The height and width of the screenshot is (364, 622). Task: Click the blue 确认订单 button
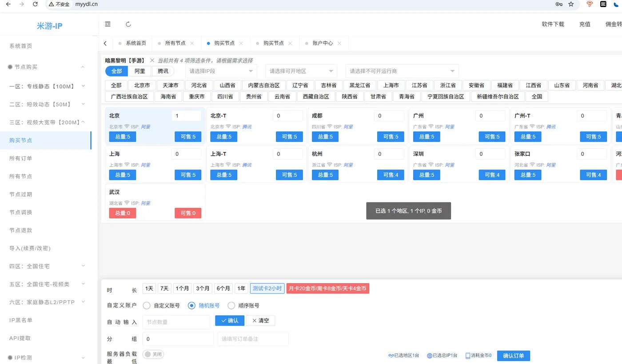514,356
